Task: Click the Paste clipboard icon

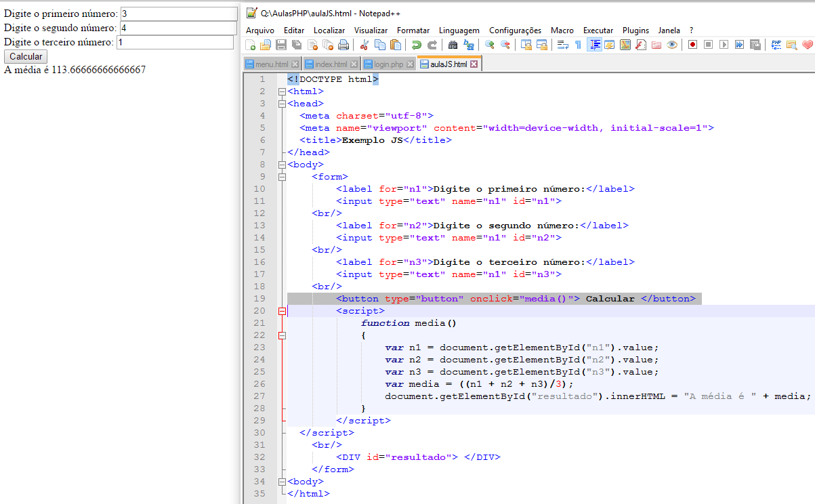Action: 395,45
